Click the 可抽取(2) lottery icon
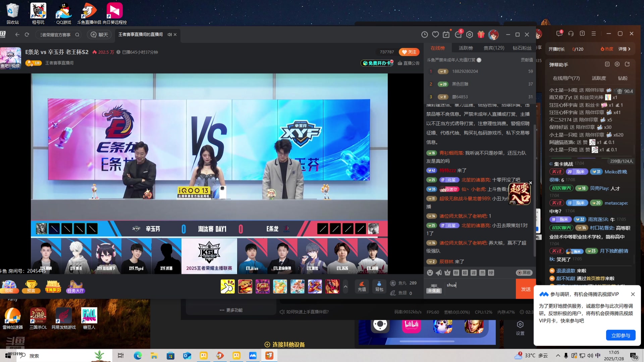This screenshot has height=362, width=644. (53, 287)
